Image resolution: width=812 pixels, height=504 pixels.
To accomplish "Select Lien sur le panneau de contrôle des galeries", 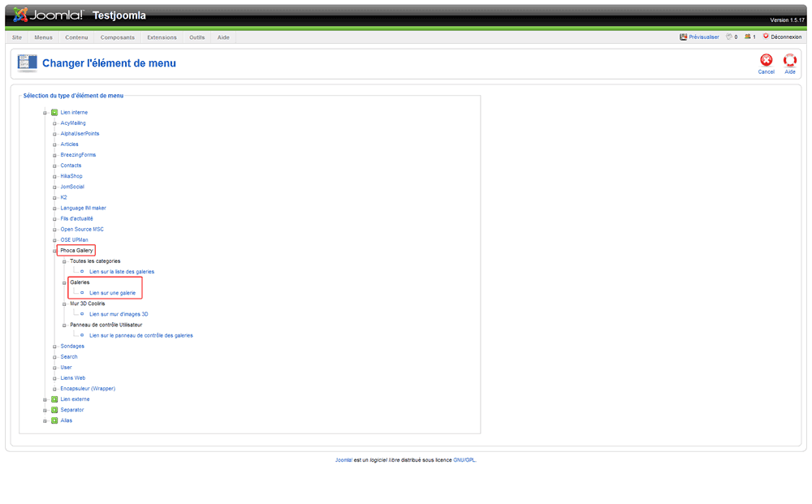I will 140,335.
